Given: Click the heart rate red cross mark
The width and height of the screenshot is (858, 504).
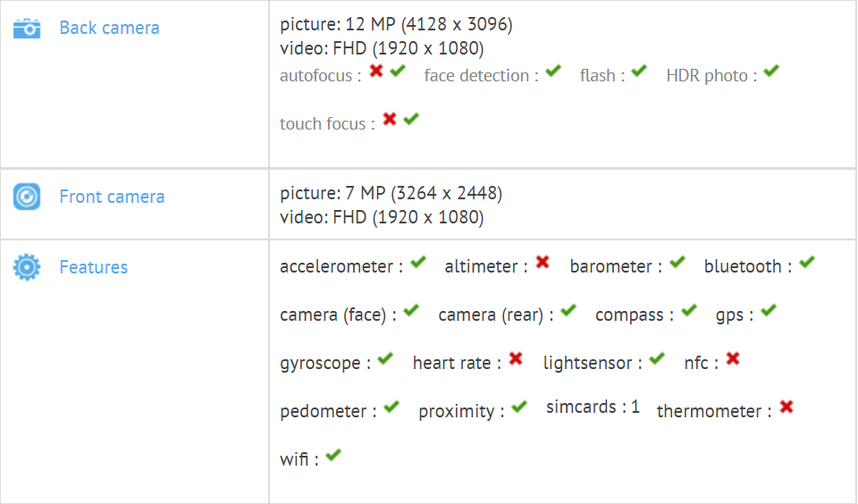Looking at the screenshot, I should pos(516,358).
